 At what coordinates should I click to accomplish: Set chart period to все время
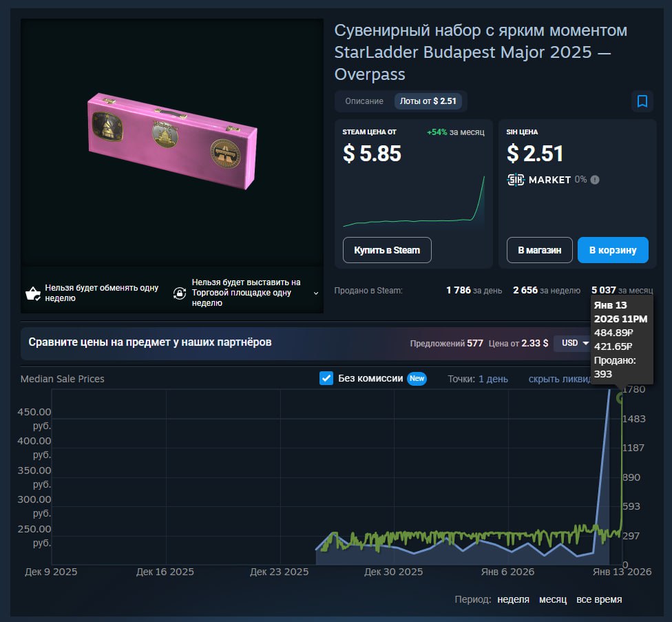(599, 599)
